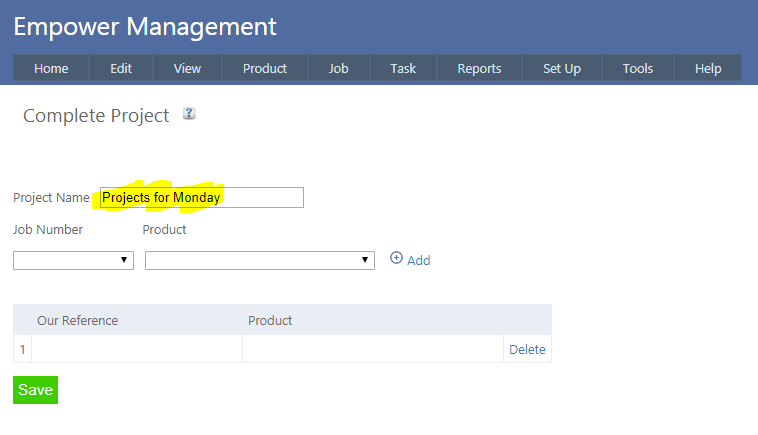The width and height of the screenshot is (758, 435).
Task: Click the Job menu item
Action: 339,68
